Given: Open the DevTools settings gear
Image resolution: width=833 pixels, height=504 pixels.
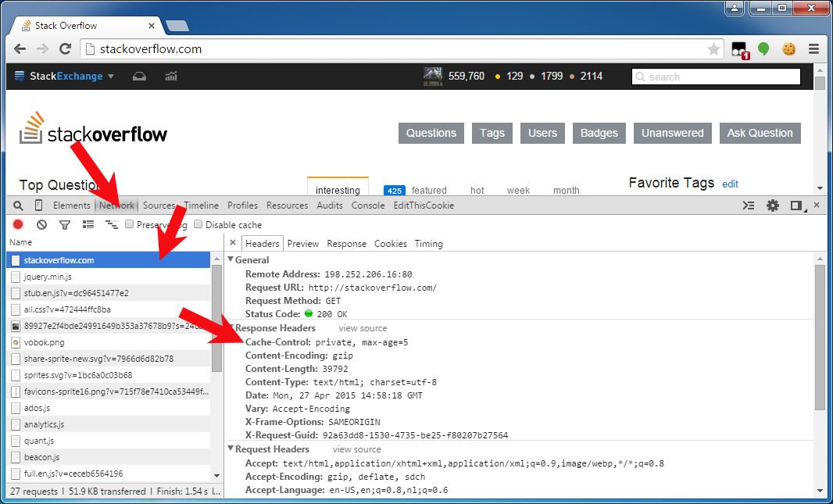Looking at the screenshot, I should coord(773,205).
